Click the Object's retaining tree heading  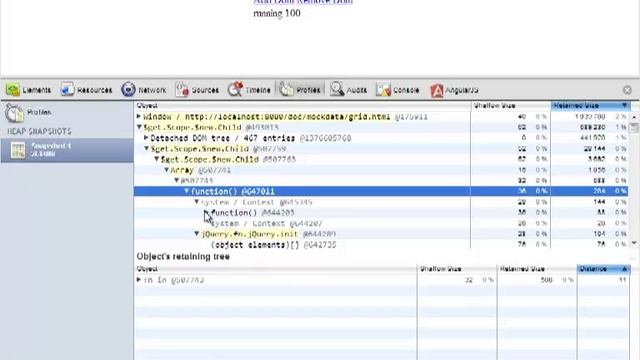[183, 256]
